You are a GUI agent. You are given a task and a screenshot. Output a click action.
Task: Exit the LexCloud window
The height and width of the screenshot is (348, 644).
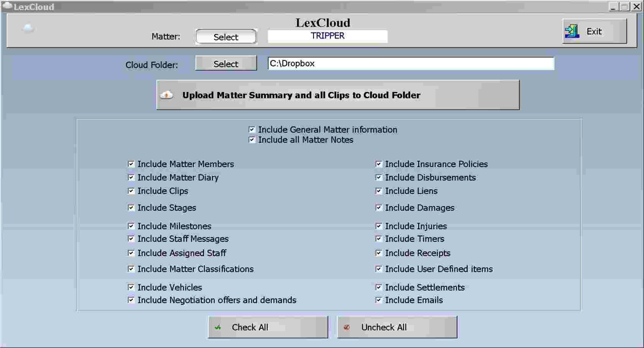tap(594, 31)
